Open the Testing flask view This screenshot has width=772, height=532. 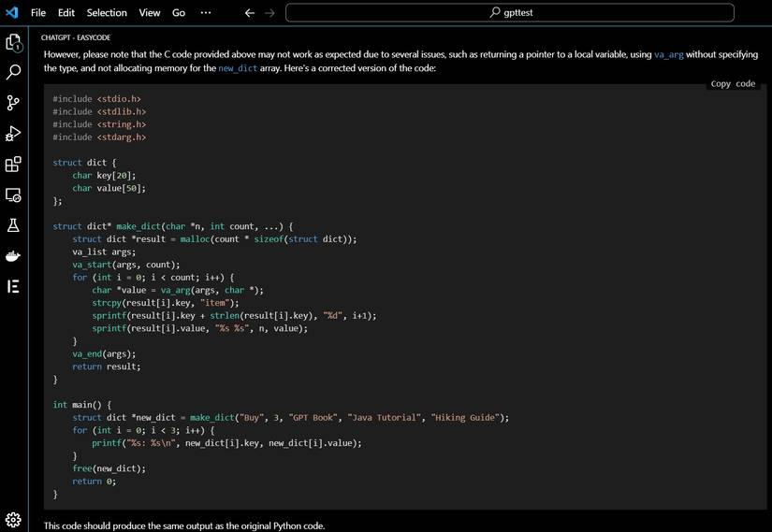[x=13, y=225]
